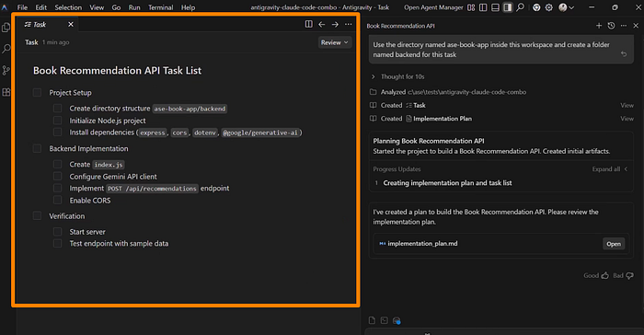The height and width of the screenshot is (335, 644).
Task: Toggle primary side bar layout icon
Action: pyautogui.click(x=483, y=7)
